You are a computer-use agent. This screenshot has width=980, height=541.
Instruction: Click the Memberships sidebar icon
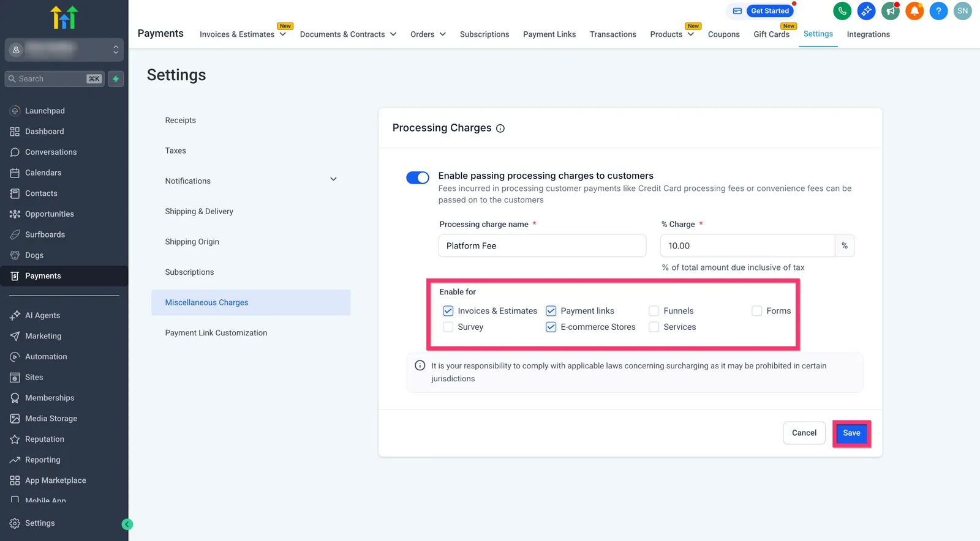click(x=15, y=398)
